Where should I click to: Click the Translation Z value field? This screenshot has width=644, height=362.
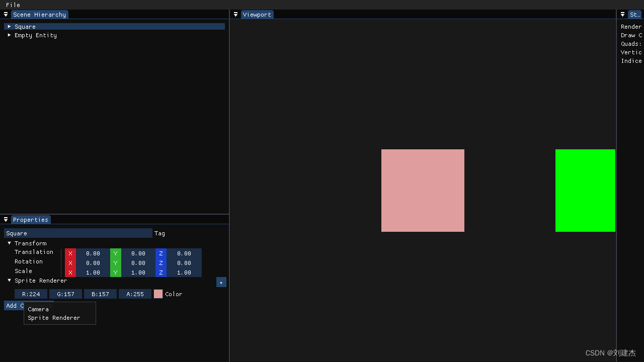[184, 253]
